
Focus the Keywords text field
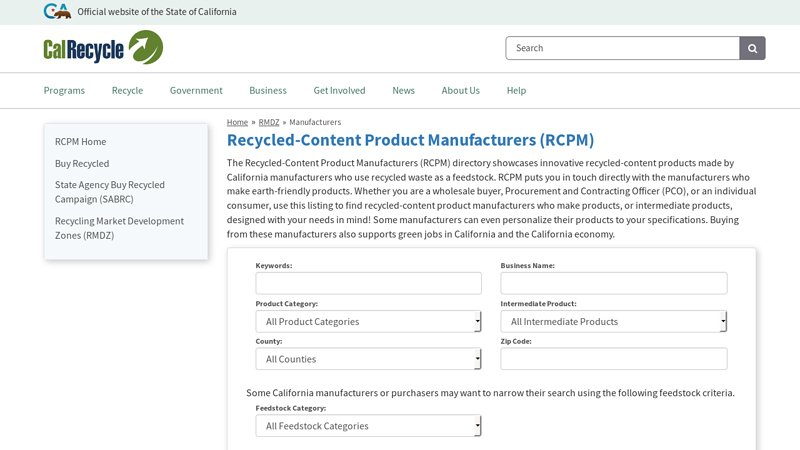[368, 283]
